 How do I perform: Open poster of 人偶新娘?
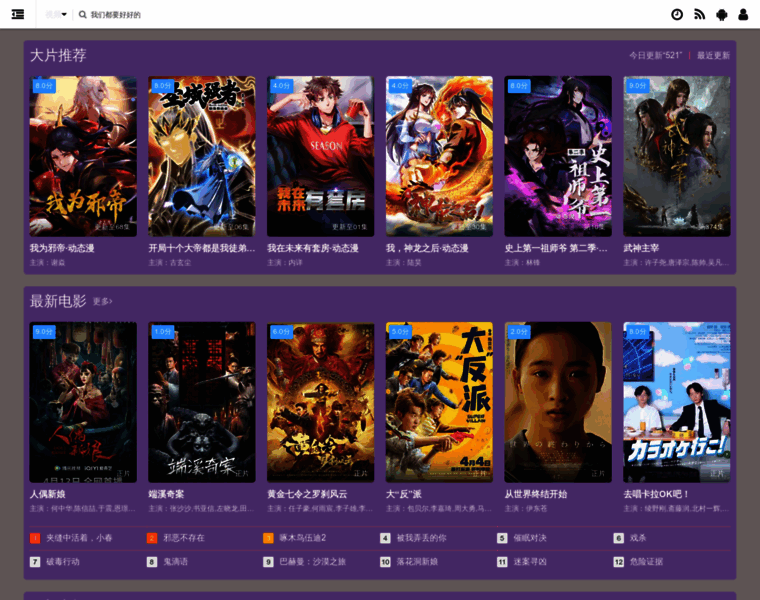(83, 402)
